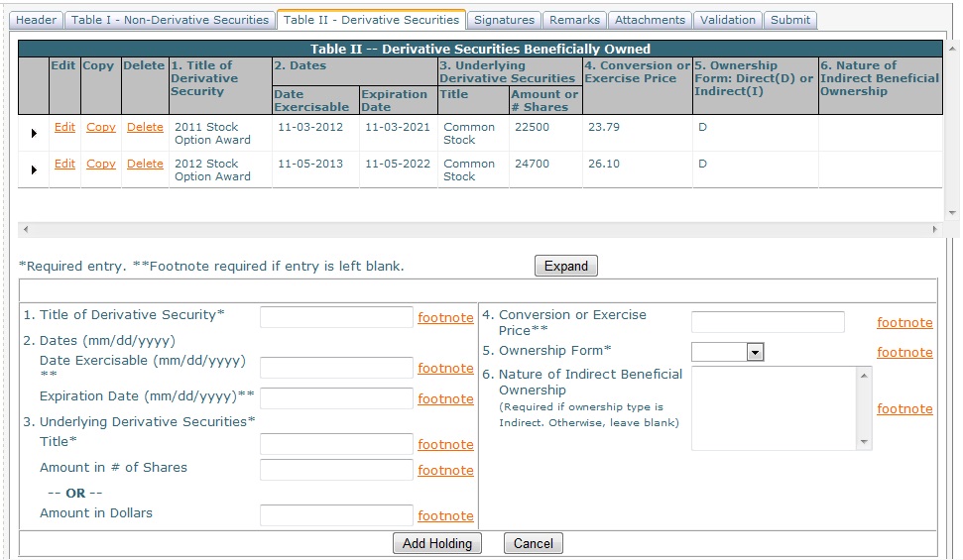The height and width of the screenshot is (560, 963).
Task: Go to the Validation tab
Action: 727,20
